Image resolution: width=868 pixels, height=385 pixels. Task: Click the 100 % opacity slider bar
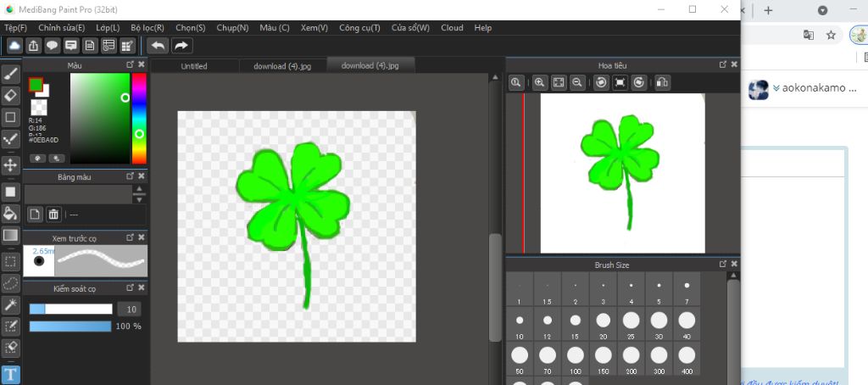coord(70,326)
